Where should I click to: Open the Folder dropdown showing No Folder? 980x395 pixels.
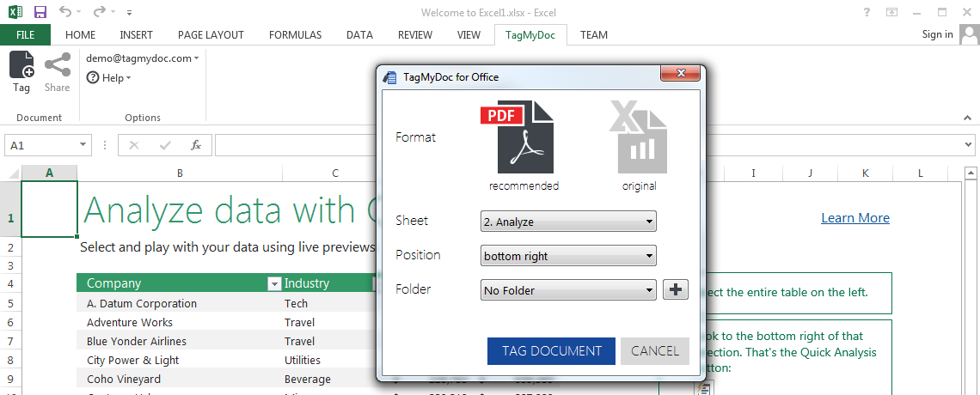pyautogui.click(x=568, y=290)
